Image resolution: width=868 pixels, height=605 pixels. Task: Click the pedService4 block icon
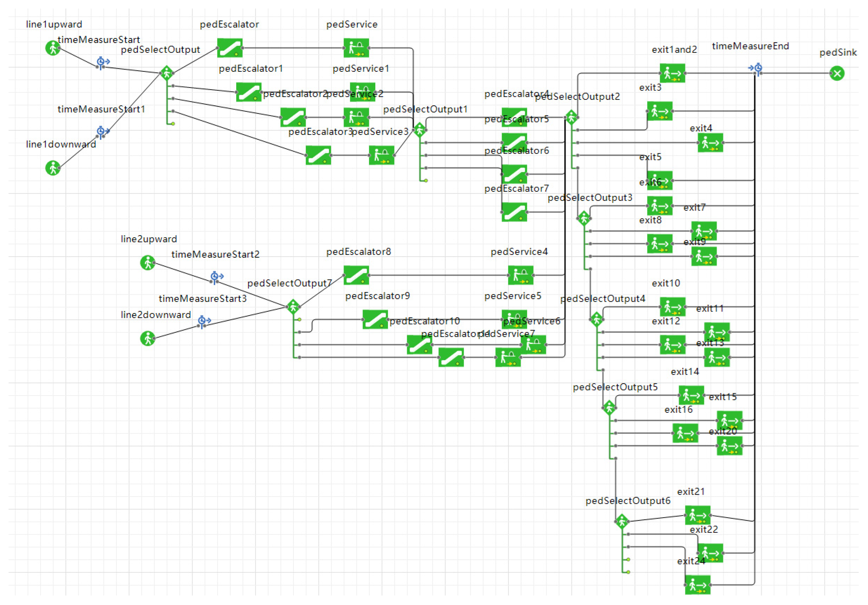pyautogui.click(x=521, y=275)
